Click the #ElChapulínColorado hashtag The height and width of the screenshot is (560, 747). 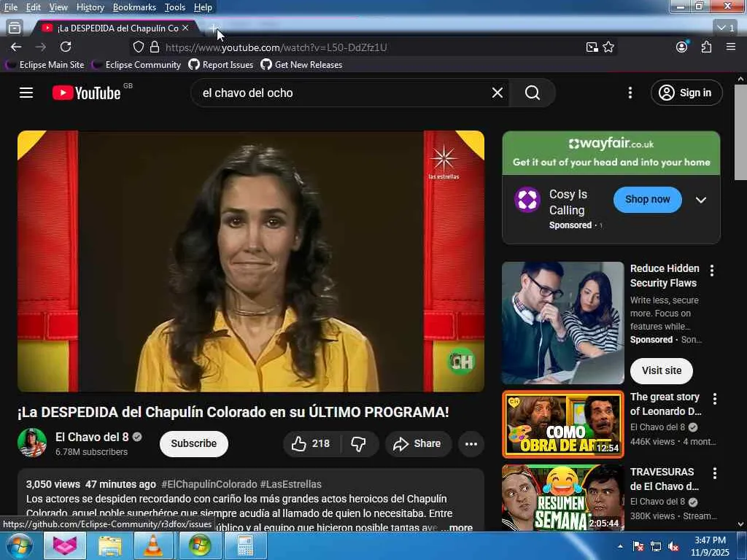point(209,484)
